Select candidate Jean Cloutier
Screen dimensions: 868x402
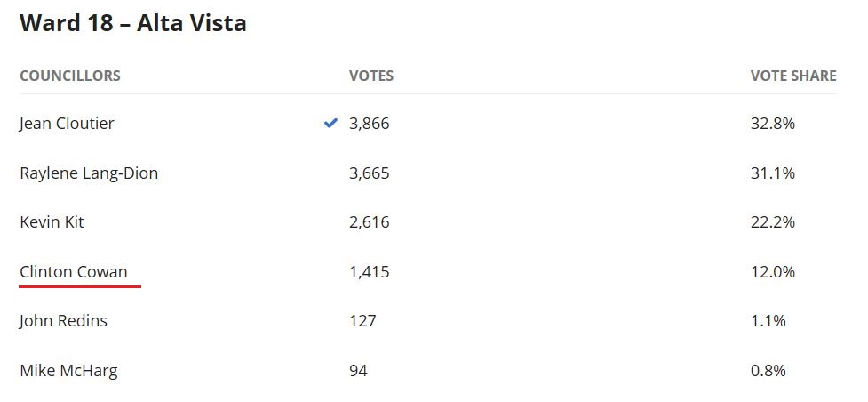pyautogui.click(x=67, y=124)
